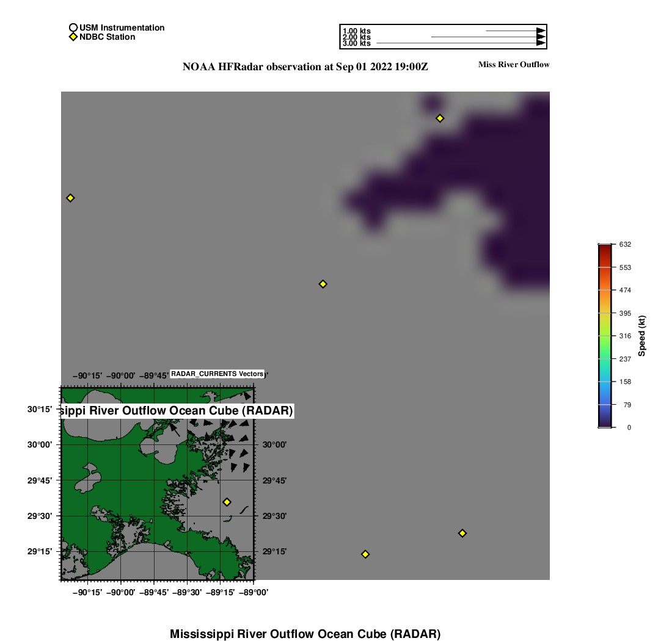Click the NOAA HFRadar observation title

[x=305, y=67]
